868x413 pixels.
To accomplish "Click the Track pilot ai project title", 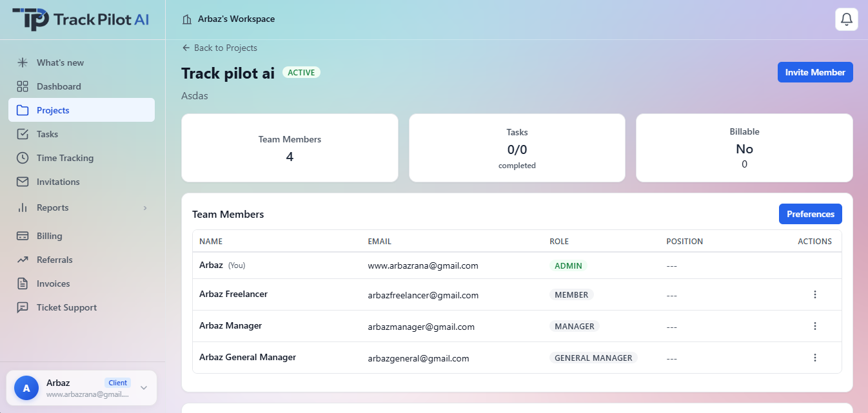I will [228, 73].
